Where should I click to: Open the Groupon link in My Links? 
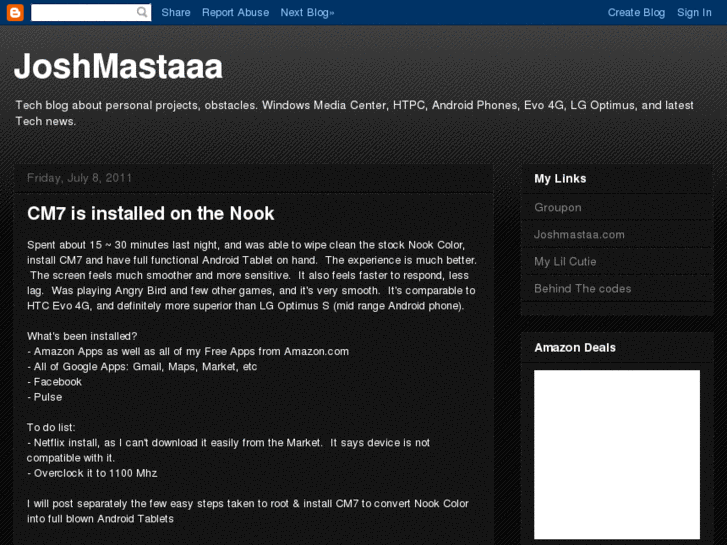(x=557, y=207)
